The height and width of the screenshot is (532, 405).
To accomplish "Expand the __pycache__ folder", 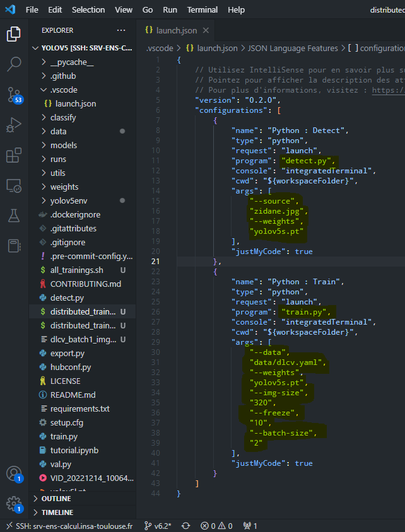I will [83, 62].
